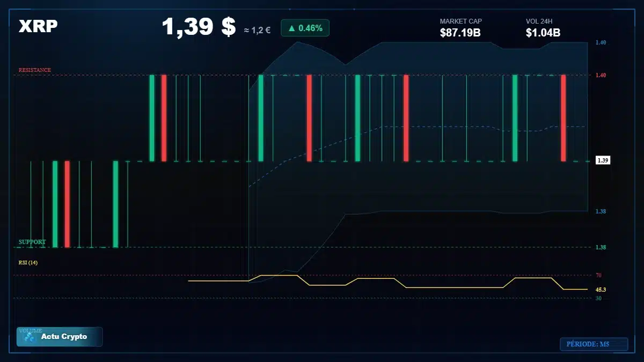Click the green 1.38 support axis value
644x362 pixels.
(x=601, y=247)
